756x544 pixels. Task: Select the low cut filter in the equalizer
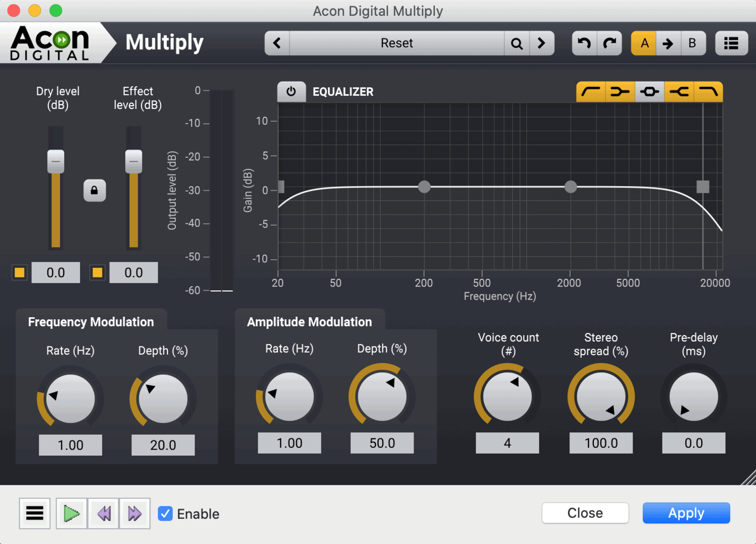(590, 91)
